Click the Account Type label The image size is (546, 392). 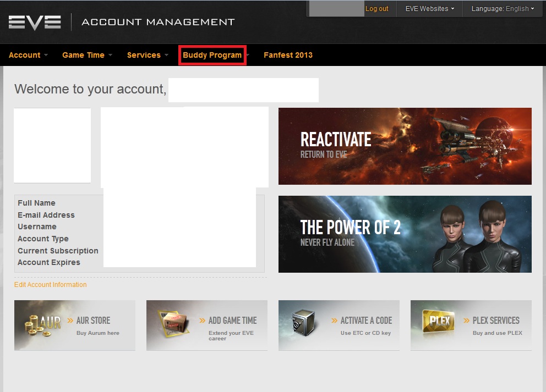click(x=43, y=239)
